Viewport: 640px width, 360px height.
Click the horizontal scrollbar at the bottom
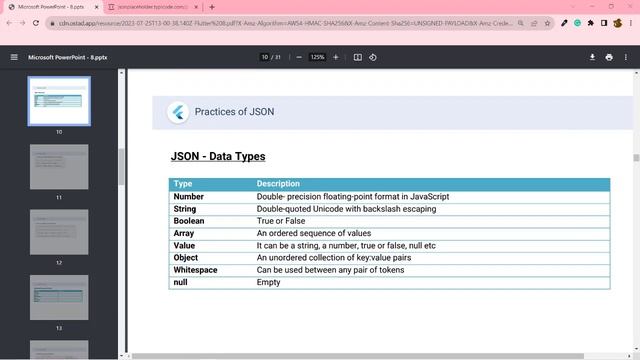tap(358, 356)
